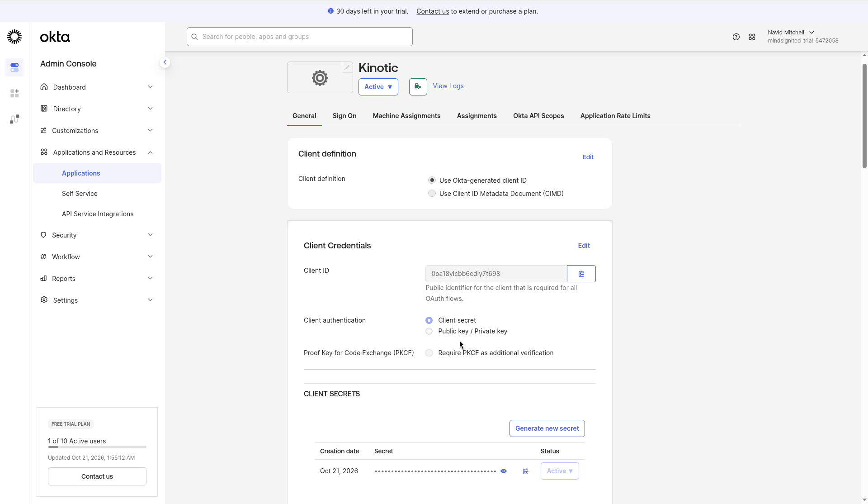The width and height of the screenshot is (868, 504).
Task: Open the Machine Assignments tab
Action: [x=406, y=116]
